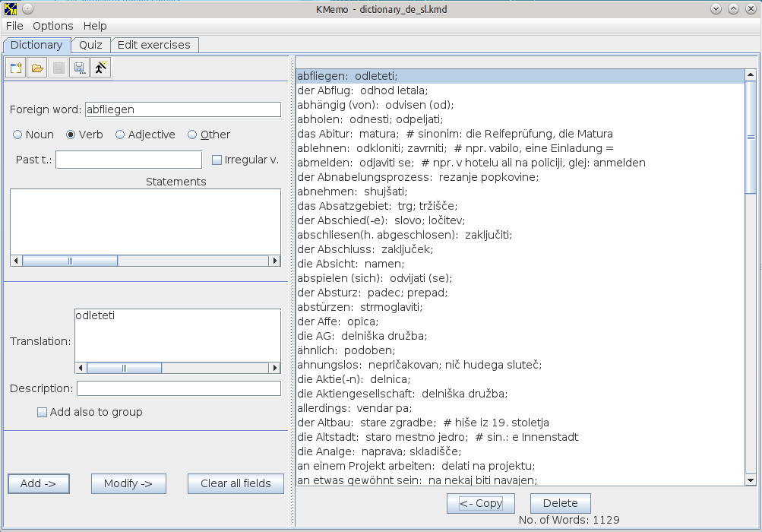Click the <- Copy button
This screenshot has width=762, height=532.
click(481, 503)
